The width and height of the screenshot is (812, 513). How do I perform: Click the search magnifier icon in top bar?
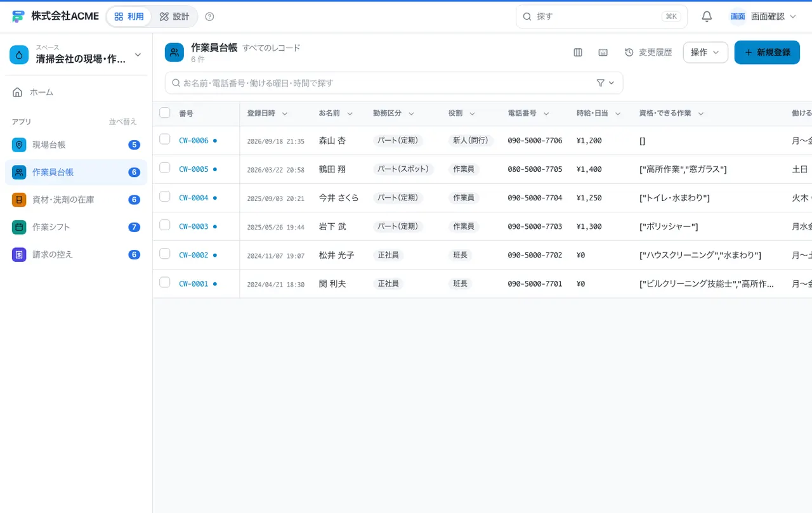coord(527,16)
